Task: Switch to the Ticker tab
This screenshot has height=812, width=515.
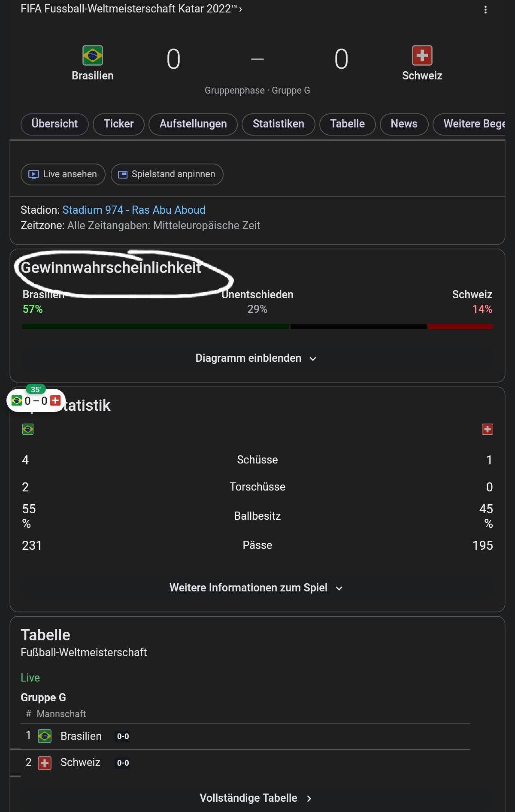Action: coord(118,124)
